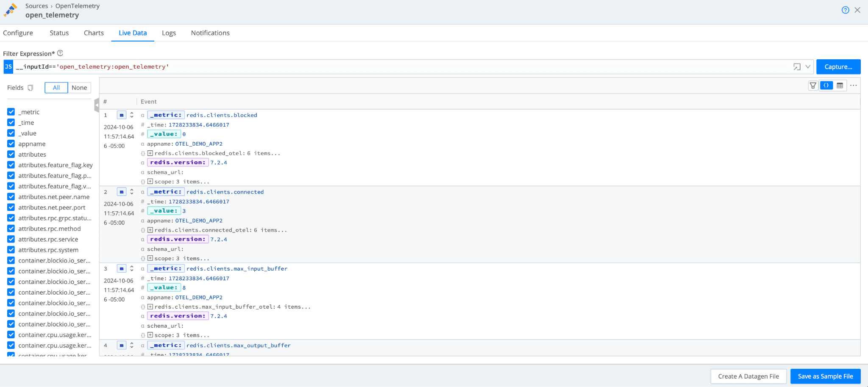Click the help question mark icon
This screenshot has height=387, width=868.
coord(845,10)
